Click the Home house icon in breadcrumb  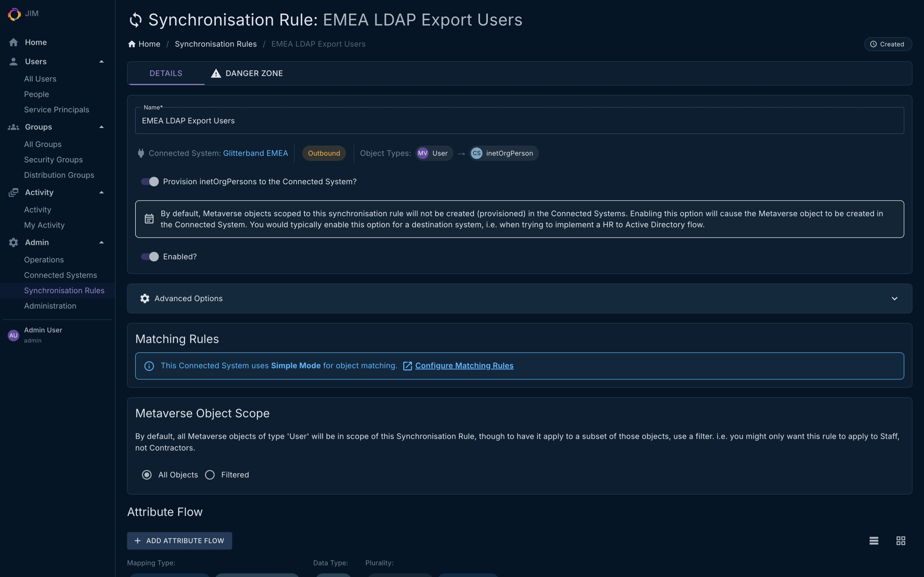click(132, 44)
